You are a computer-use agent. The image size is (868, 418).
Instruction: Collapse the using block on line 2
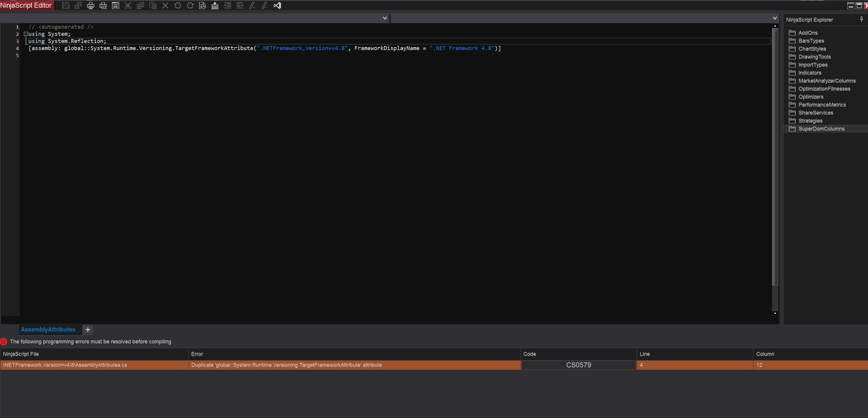click(x=25, y=34)
